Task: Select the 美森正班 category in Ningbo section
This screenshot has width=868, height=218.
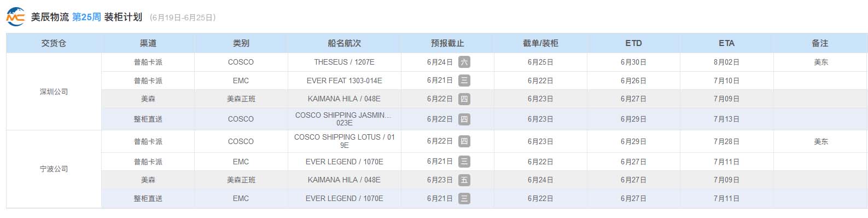Action: pos(241,180)
